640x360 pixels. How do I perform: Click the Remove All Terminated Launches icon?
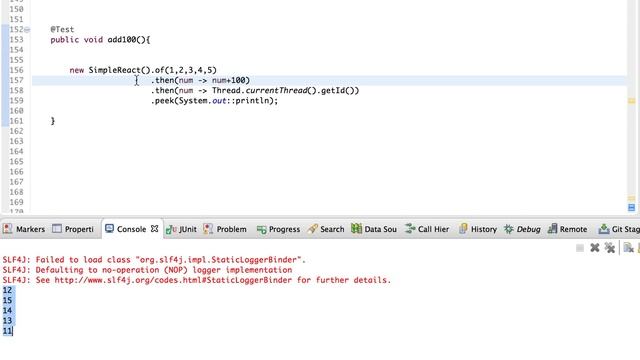pyautogui.click(x=609, y=248)
